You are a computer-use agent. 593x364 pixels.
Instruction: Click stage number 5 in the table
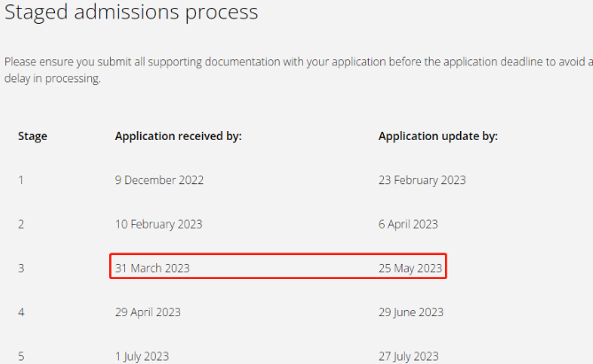21,356
